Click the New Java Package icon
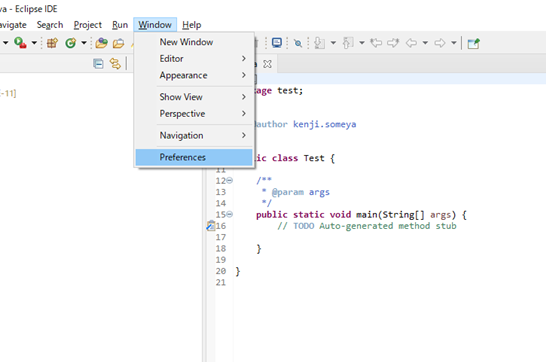 click(52, 43)
